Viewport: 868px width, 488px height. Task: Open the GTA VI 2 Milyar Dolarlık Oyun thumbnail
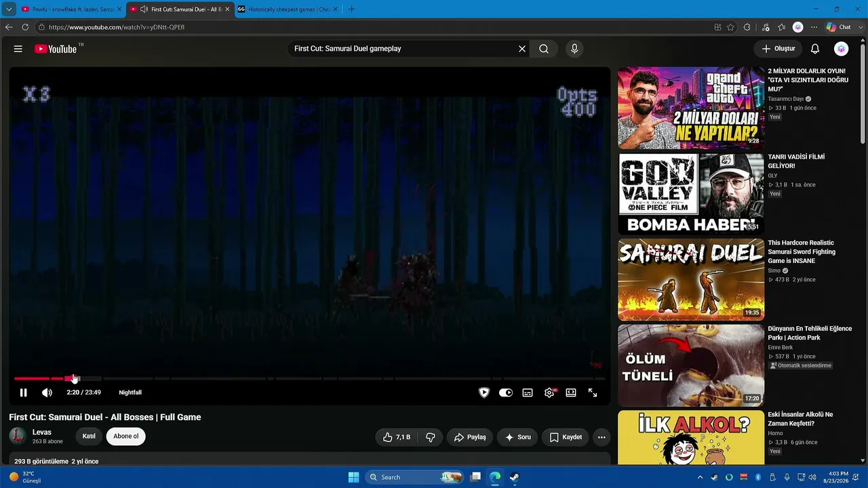tap(690, 108)
